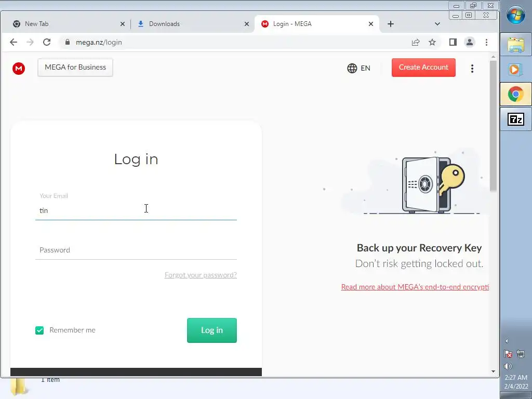Click the page vertical scrollbar thumb
The width and height of the screenshot is (532, 399).
tap(494, 126)
